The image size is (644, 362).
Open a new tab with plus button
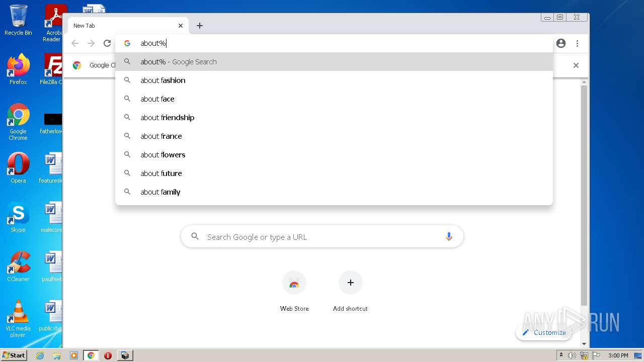200,26
